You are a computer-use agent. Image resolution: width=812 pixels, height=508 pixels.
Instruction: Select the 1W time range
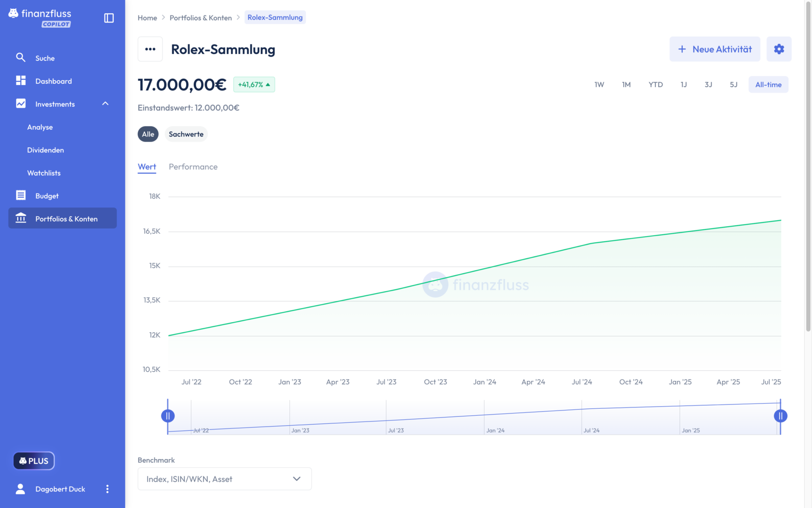599,85
